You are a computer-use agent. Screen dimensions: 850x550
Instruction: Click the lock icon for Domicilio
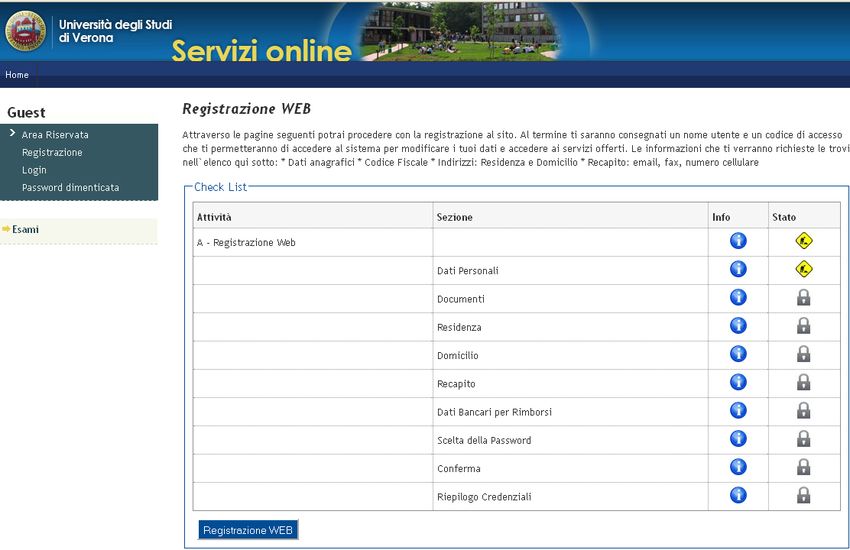coord(803,354)
